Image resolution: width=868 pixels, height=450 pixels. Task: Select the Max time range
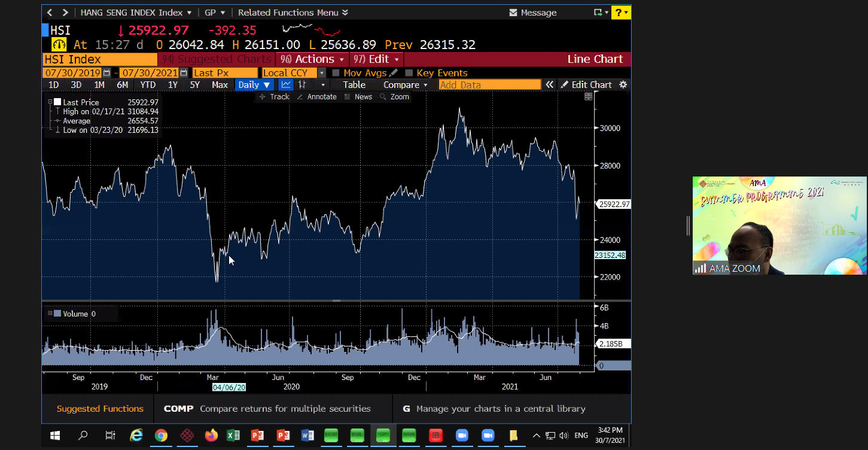[220, 85]
